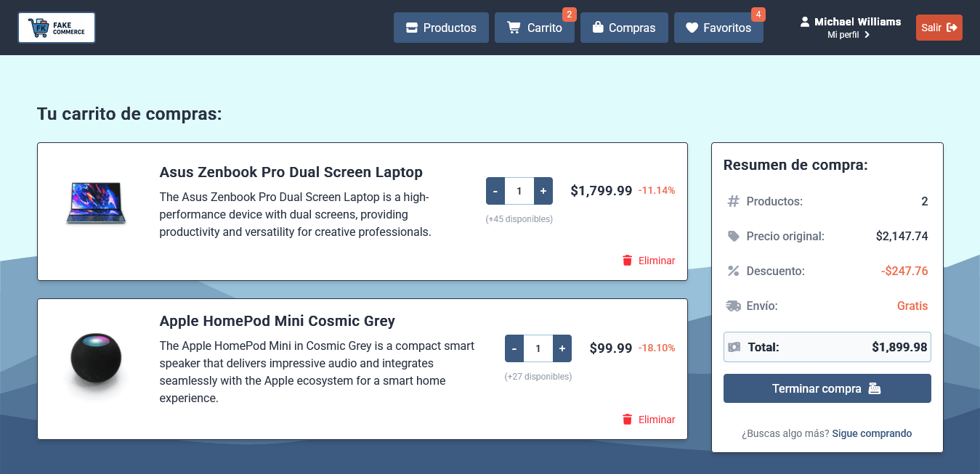The width and height of the screenshot is (980, 474).
Task: Click the camera icon beside Total
Action: click(734, 346)
